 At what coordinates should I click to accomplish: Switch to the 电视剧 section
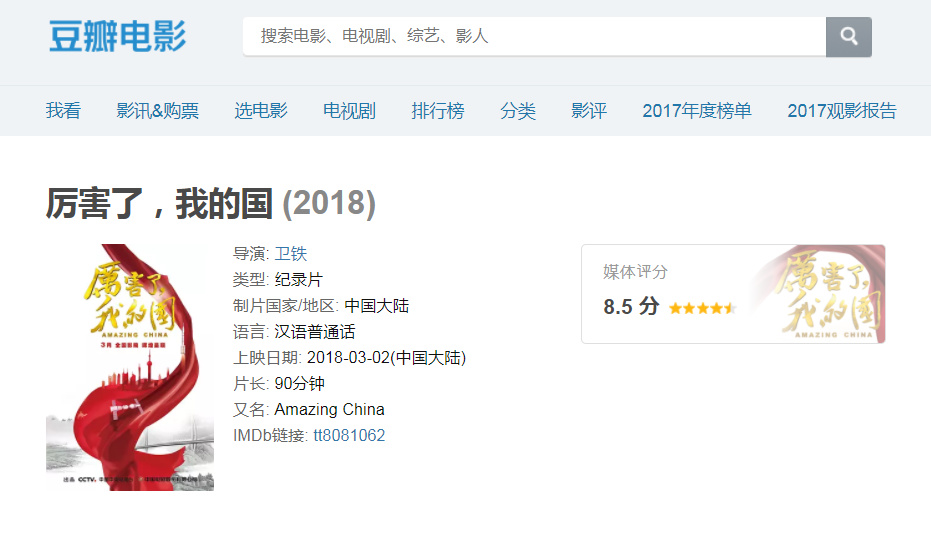pos(349,110)
